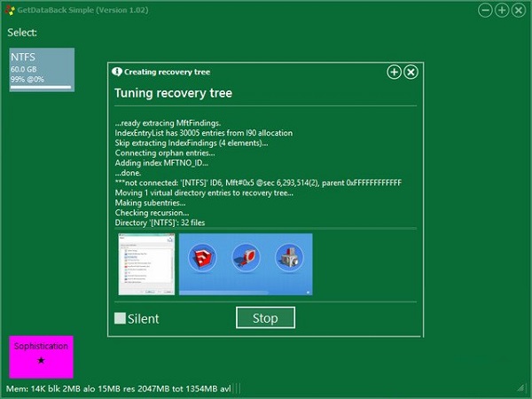This screenshot has width=532, height=399.
Task: Open the file list preview thumbnail
Action: coord(146,264)
